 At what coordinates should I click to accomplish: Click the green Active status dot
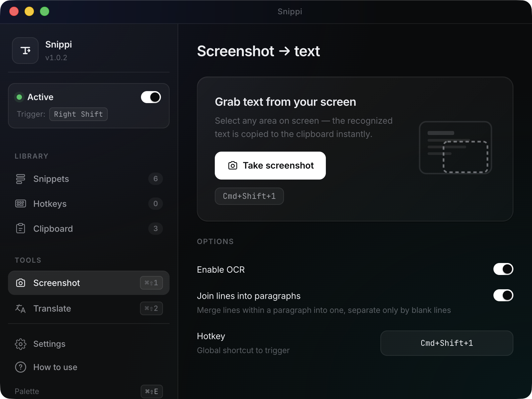pyautogui.click(x=19, y=97)
